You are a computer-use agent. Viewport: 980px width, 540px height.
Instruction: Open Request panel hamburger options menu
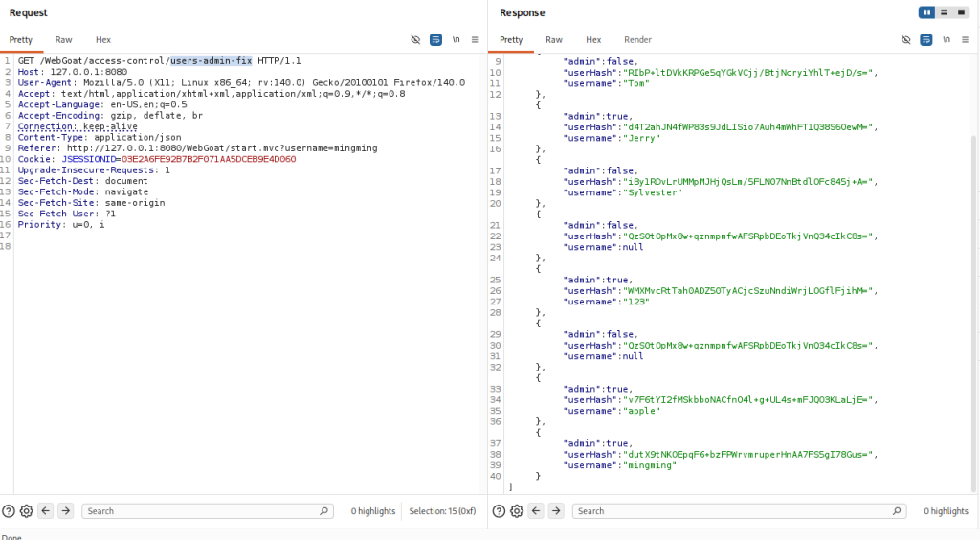pos(475,39)
